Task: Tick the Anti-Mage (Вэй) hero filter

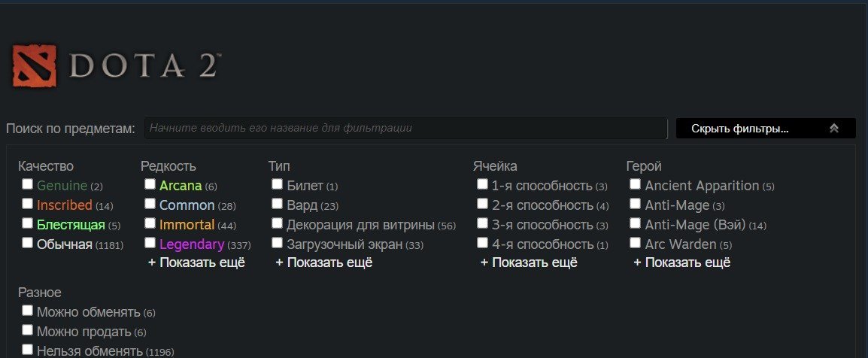Action: tap(636, 223)
